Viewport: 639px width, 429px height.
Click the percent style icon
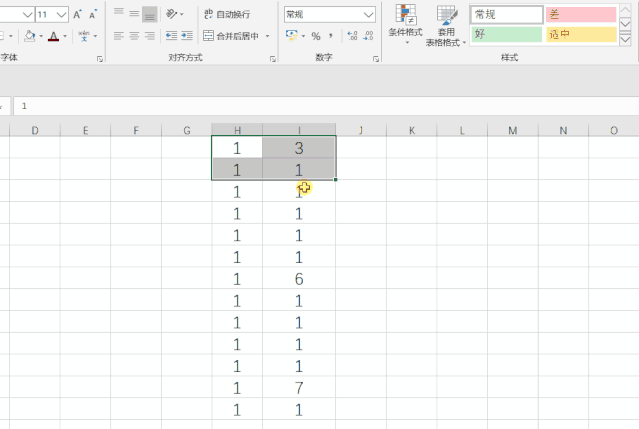315,36
